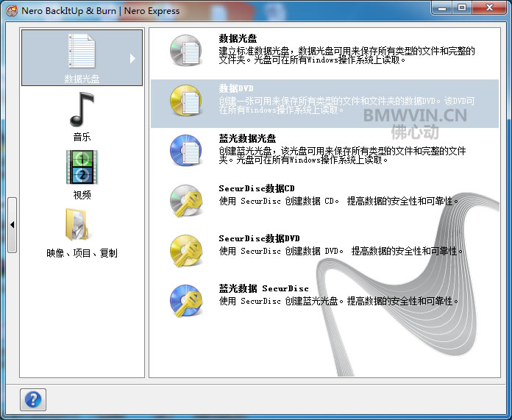Click description 创建蓝光光盘 under 蓝光数据光盘
The width and height of the screenshot is (512, 420).
[x=342, y=155]
